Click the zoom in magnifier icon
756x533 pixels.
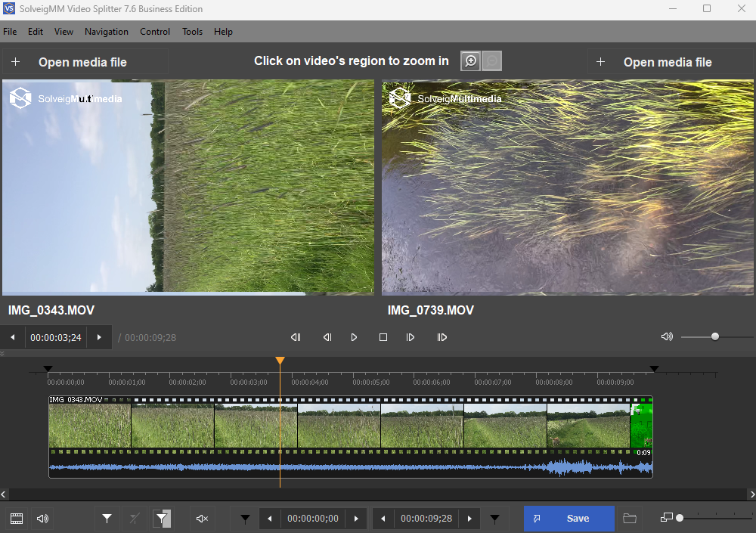470,61
